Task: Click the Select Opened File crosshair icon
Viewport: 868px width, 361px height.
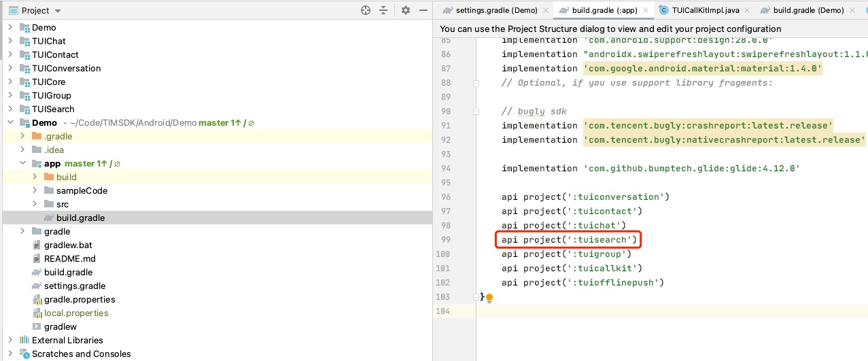Action: point(366,10)
